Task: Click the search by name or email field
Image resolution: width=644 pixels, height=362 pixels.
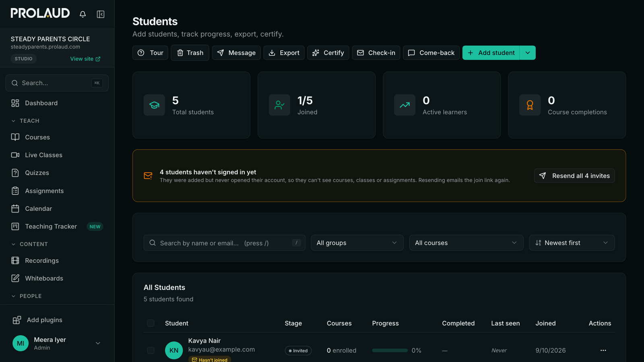Action: (225, 243)
